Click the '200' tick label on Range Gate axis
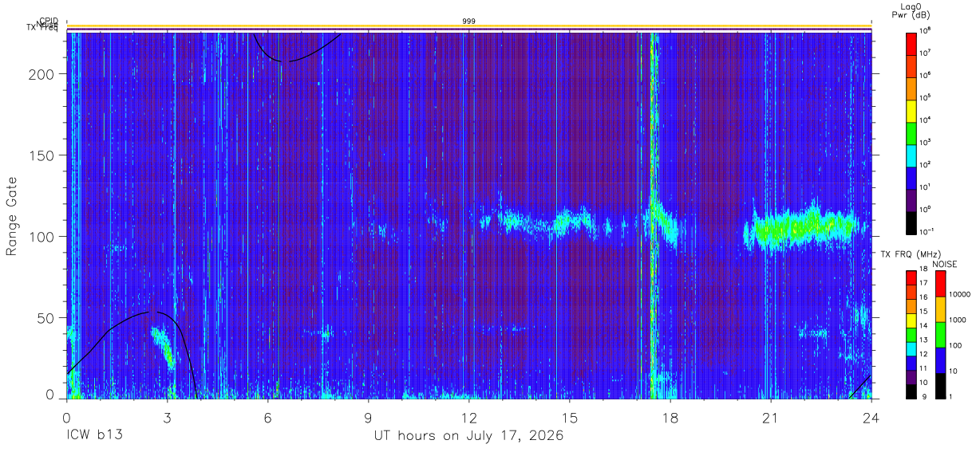Image resolution: width=980 pixels, height=452 pixels. 42,73
